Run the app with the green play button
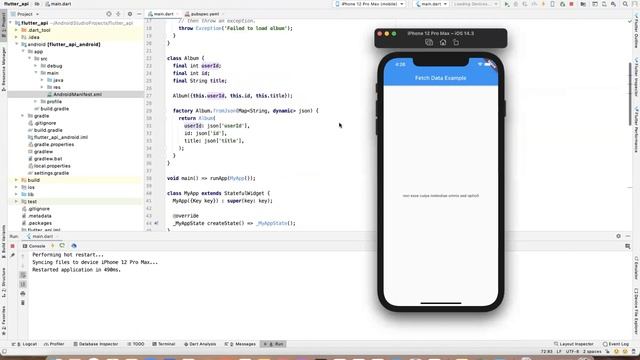 pyautogui.click(x=507, y=4)
